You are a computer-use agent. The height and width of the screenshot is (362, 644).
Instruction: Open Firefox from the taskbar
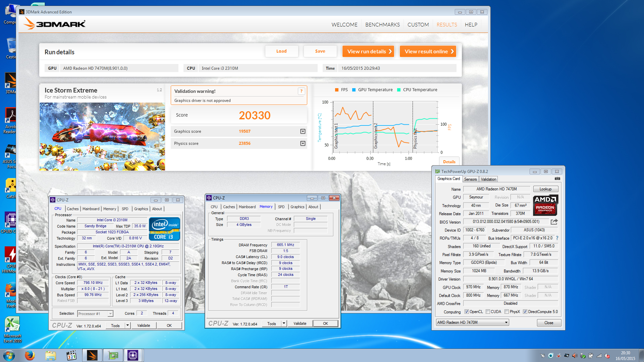click(x=30, y=355)
